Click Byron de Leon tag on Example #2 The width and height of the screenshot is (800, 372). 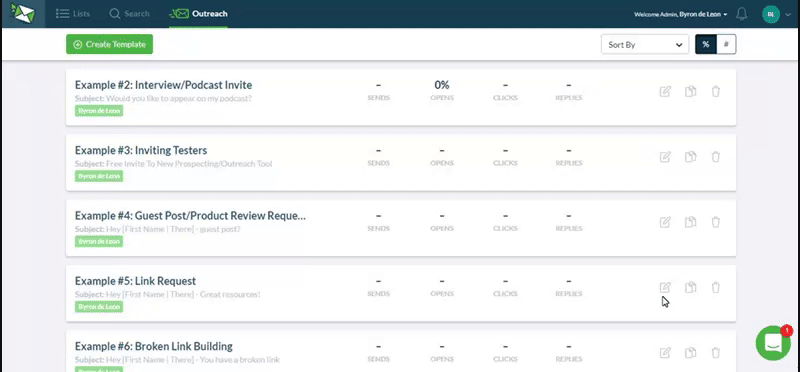99,111
